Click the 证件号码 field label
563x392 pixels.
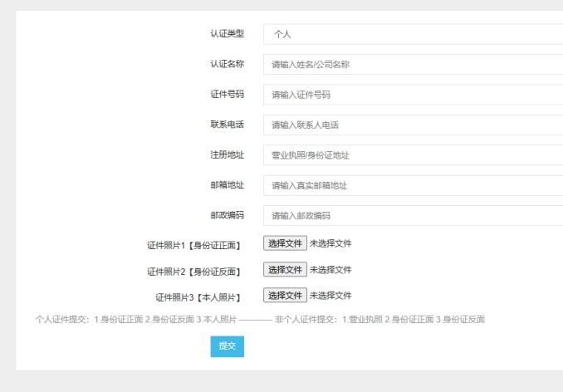pyautogui.click(x=228, y=94)
